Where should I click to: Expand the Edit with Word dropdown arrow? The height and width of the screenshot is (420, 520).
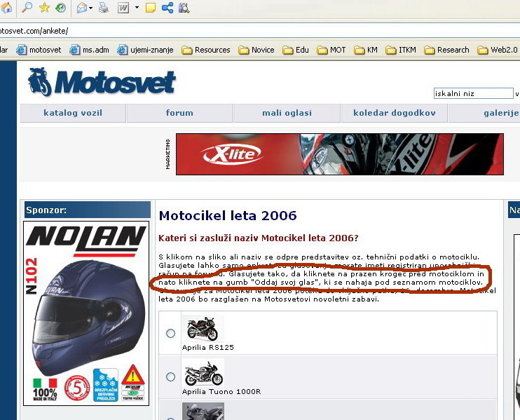pyautogui.click(x=137, y=8)
